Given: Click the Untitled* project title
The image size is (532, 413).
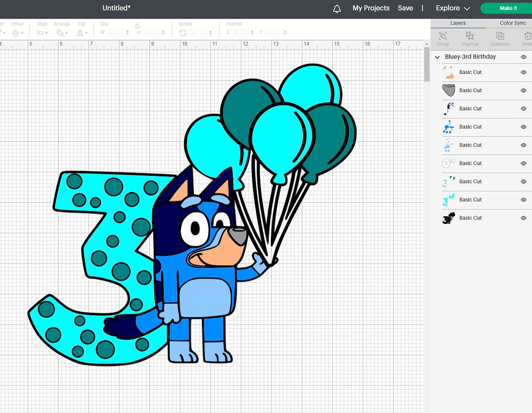Looking at the screenshot, I should click(116, 8).
